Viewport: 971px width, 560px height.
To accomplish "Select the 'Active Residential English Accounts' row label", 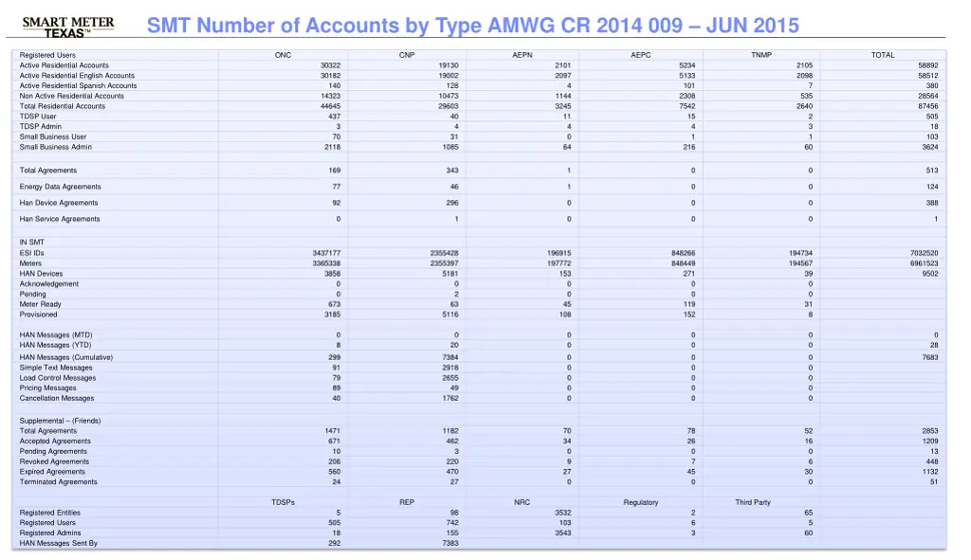I will click(x=77, y=76).
